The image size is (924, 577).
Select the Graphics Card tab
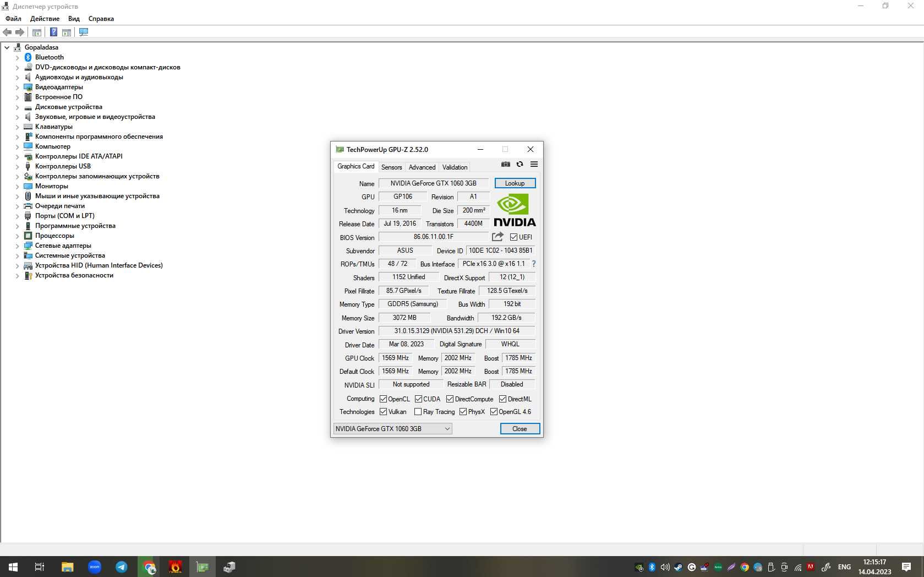[x=356, y=166]
